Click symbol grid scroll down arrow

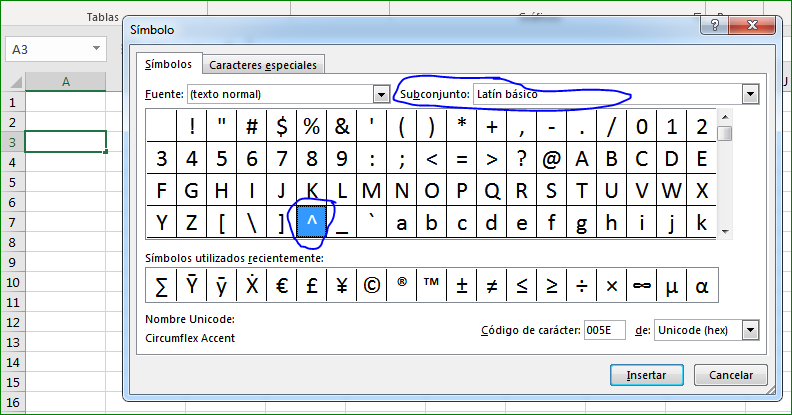pos(725,232)
